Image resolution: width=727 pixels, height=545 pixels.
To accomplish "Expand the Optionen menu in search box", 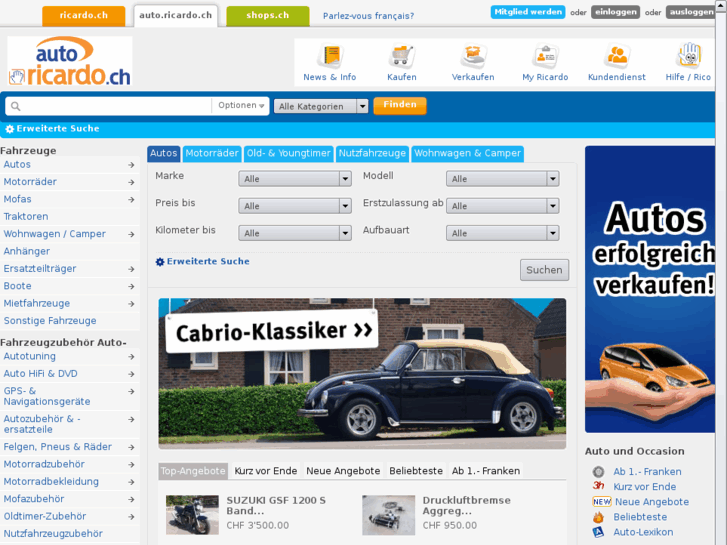I will [241, 105].
